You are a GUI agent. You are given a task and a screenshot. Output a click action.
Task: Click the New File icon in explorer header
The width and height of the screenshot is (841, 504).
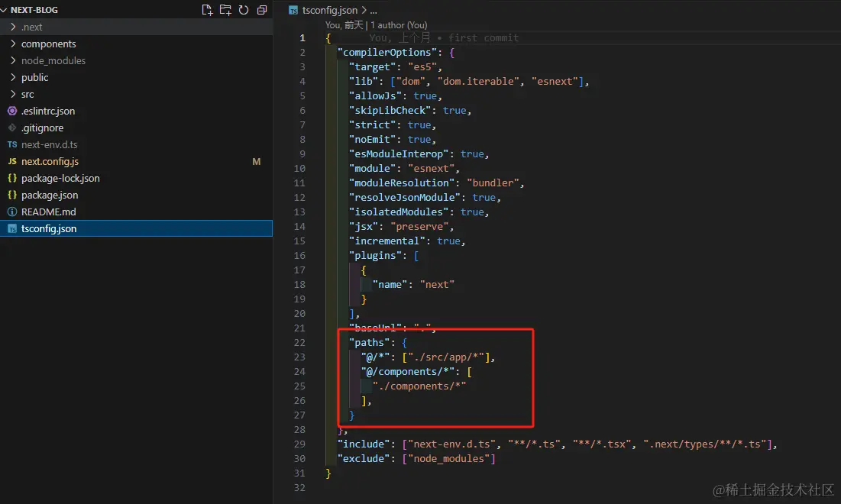tap(207, 10)
